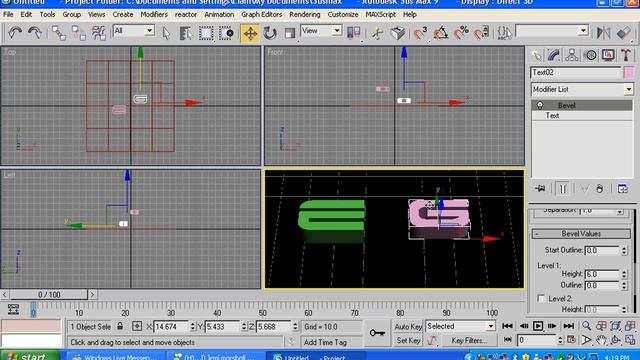Click the Redo arrow icon
640x360 pixels.
pyautogui.click(x=35, y=33)
